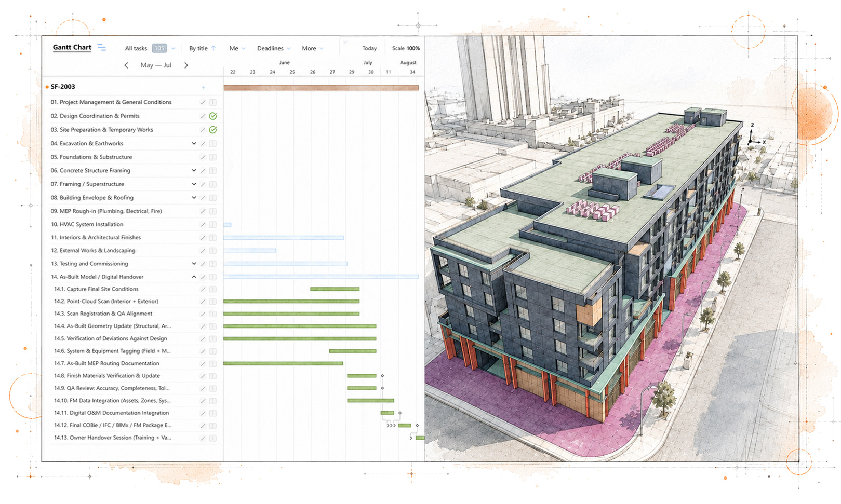Viewport: 841px width, 504px height.
Task: Open the More menu
Action: (312, 48)
